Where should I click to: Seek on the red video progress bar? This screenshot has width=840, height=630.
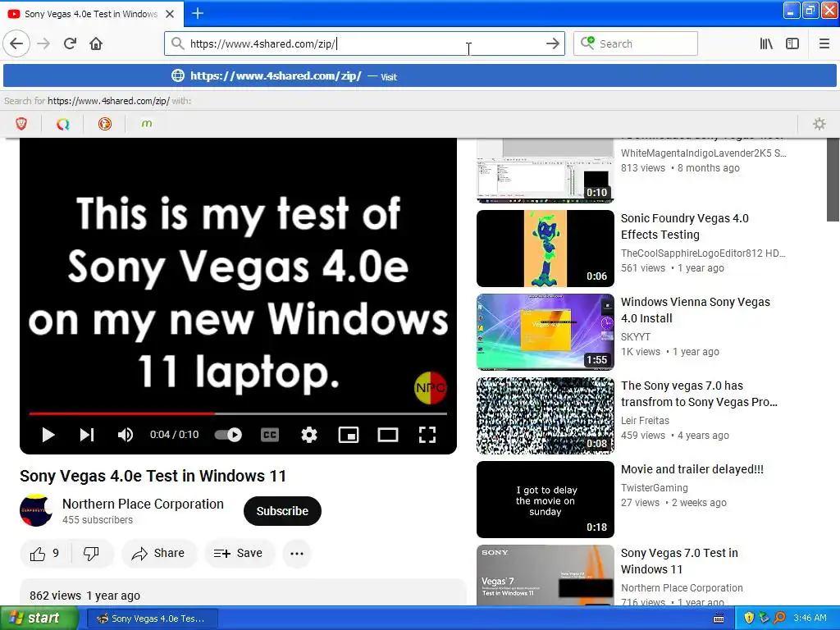238,413
